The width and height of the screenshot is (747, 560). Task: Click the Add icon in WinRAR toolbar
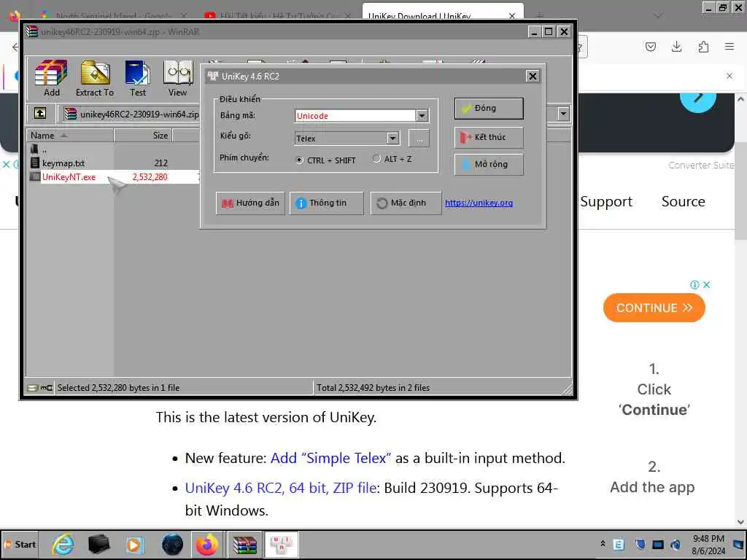[51, 79]
